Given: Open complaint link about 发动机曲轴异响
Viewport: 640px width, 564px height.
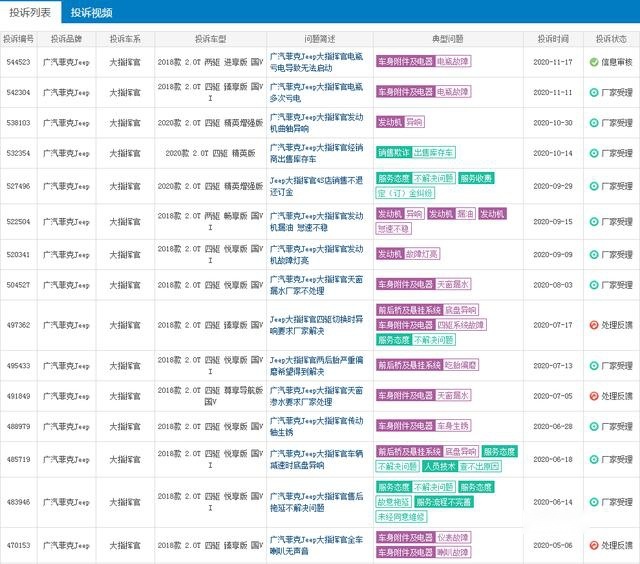Looking at the screenshot, I should click(x=316, y=123).
